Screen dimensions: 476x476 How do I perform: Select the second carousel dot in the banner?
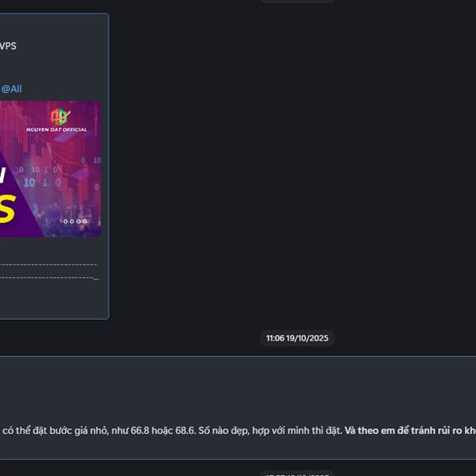[72, 221]
